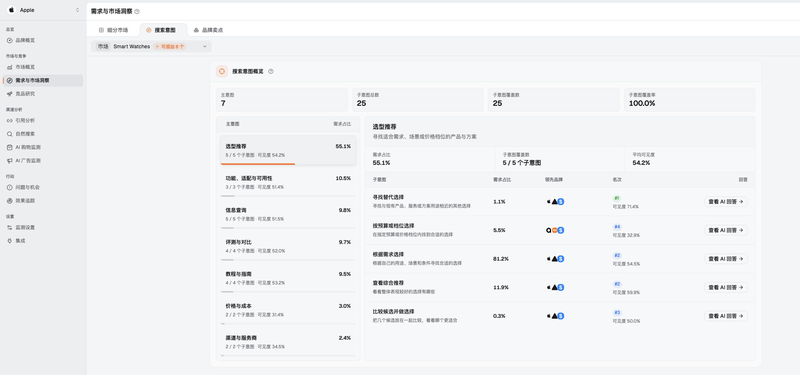Click the help icon beside 需求与市场洞察 title

click(x=137, y=11)
